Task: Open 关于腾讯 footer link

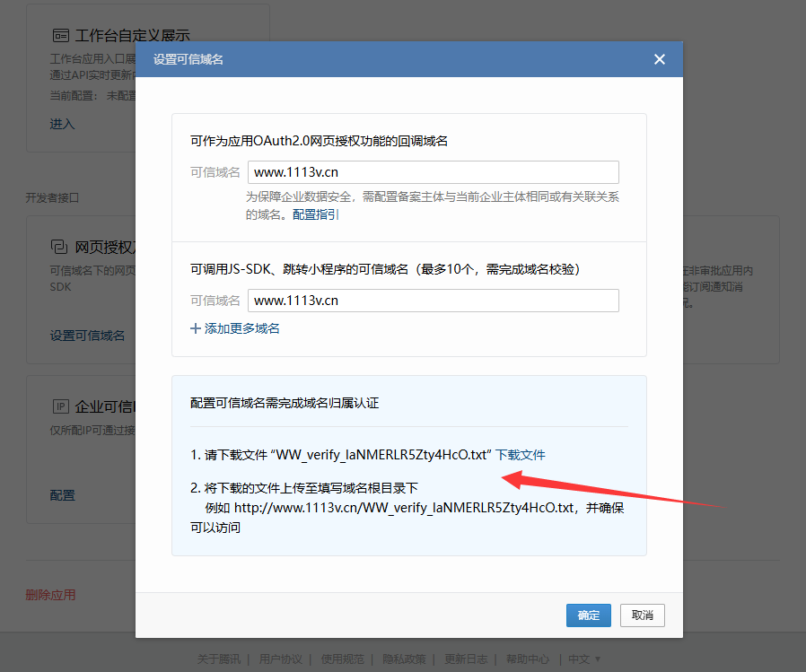Action: coord(218,659)
